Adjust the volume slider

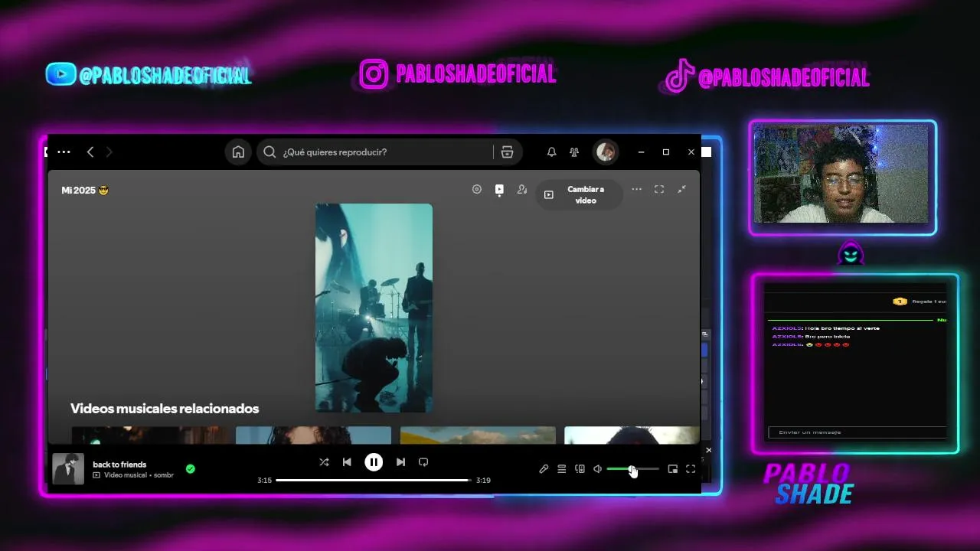coord(632,469)
